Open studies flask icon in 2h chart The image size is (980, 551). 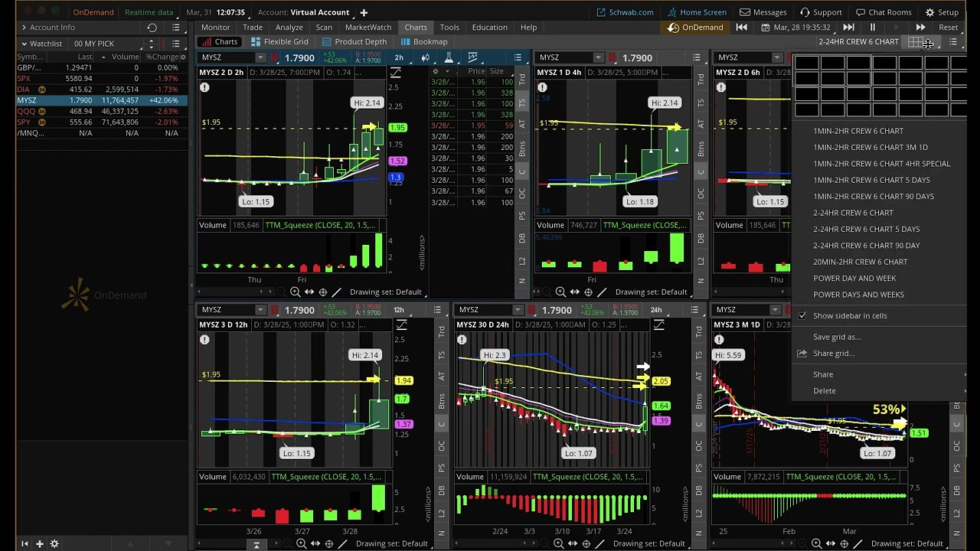click(449, 57)
